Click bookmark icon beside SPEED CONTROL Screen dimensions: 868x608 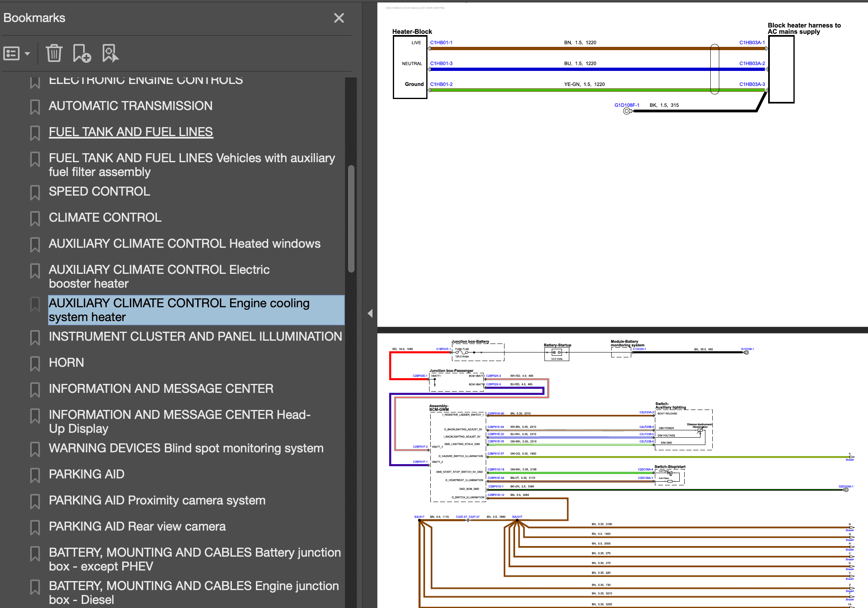35,192
